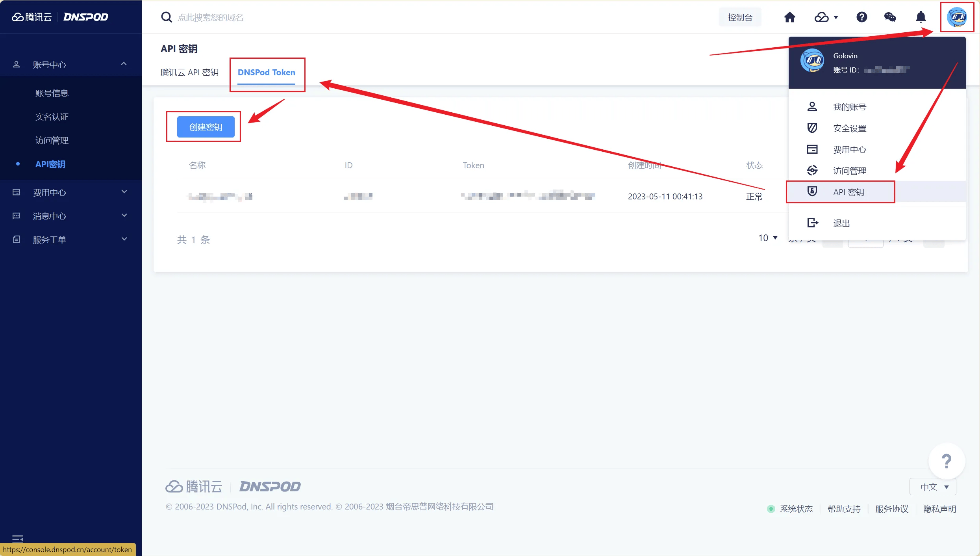
Task: Click the API 密钥 shield-key icon in dropdown
Action: (x=812, y=192)
